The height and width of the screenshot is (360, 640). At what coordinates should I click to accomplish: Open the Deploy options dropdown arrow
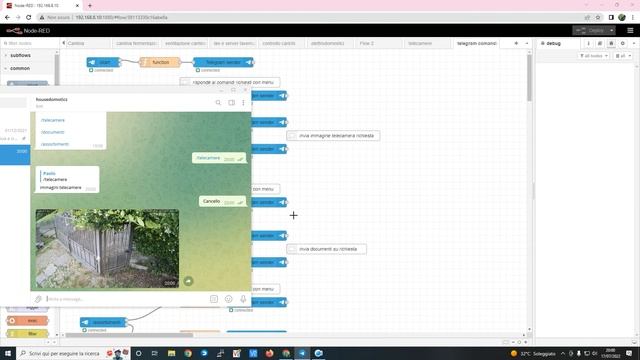pyautogui.click(x=611, y=31)
